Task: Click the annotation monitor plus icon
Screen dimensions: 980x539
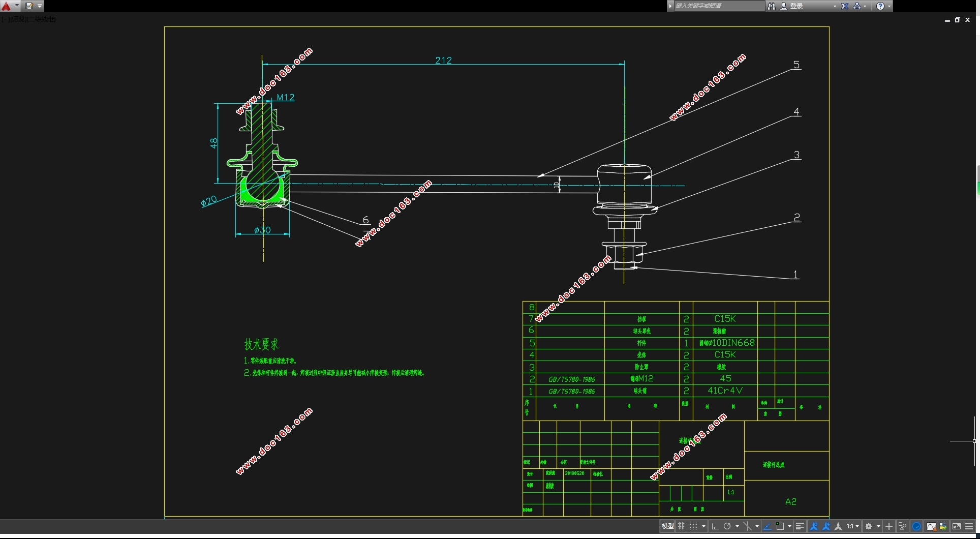Action: tap(889, 526)
